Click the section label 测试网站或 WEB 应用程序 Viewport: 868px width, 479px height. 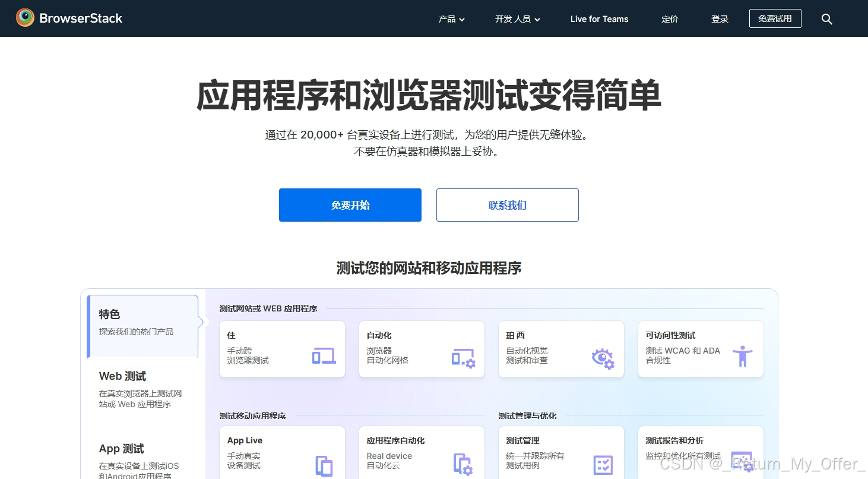coord(268,308)
